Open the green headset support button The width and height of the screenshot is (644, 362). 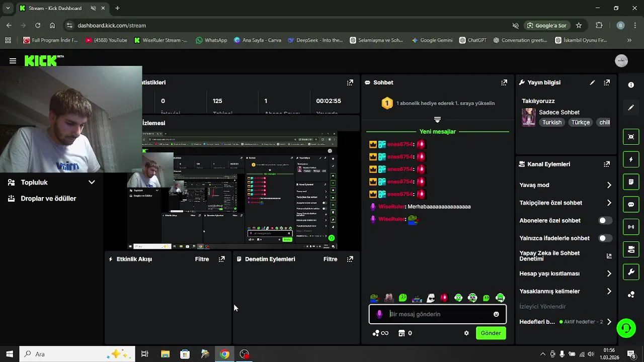point(626,328)
